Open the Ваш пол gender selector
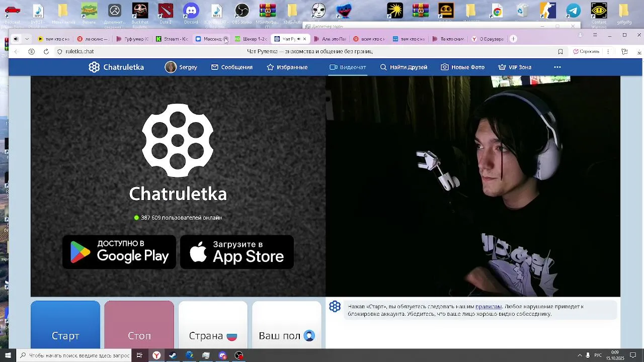 [287, 325]
